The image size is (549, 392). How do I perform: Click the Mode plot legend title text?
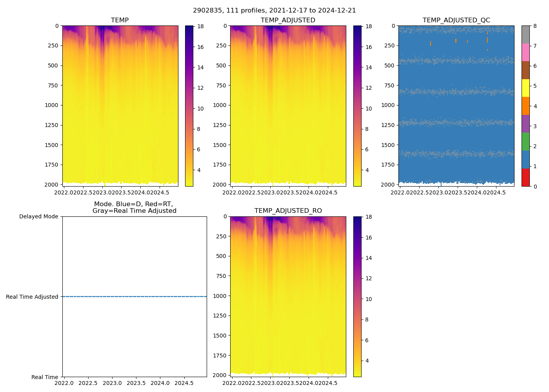coord(134,207)
